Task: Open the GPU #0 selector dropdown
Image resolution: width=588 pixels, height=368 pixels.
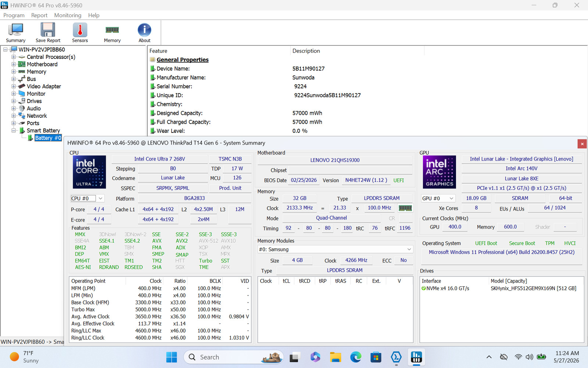Action: coord(438,198)
